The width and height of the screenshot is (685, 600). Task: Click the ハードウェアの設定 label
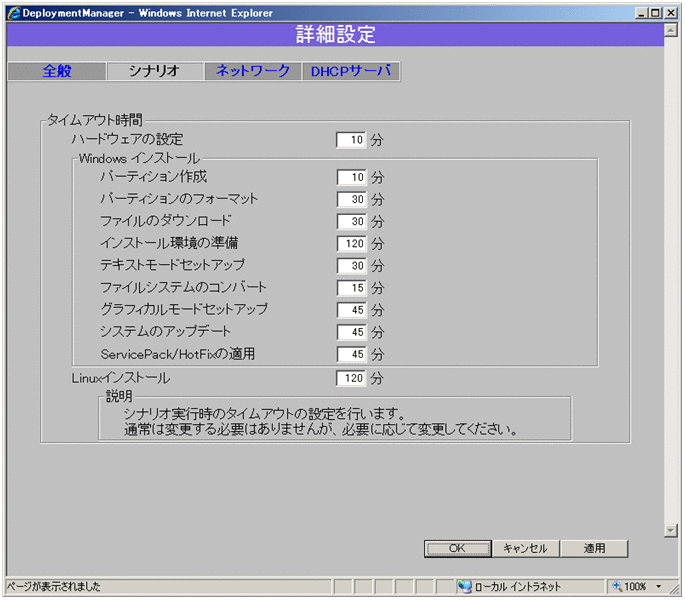click(x=127, y=139)
